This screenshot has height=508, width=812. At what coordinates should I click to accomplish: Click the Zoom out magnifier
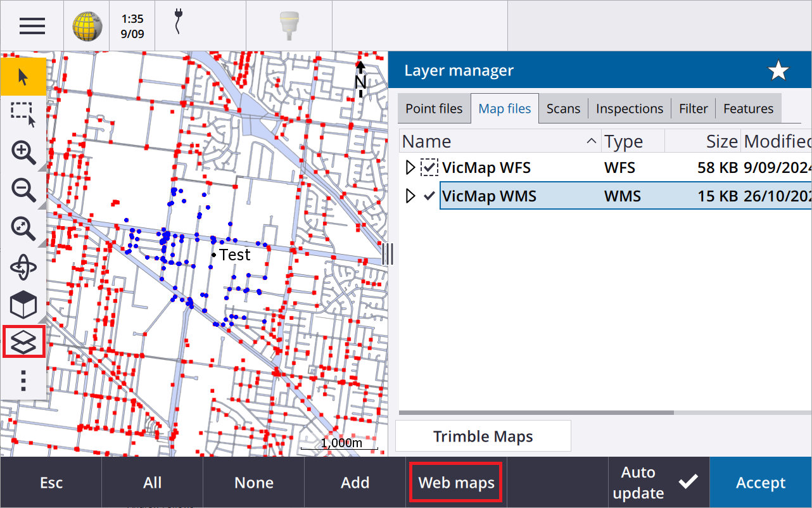(23, 190)
